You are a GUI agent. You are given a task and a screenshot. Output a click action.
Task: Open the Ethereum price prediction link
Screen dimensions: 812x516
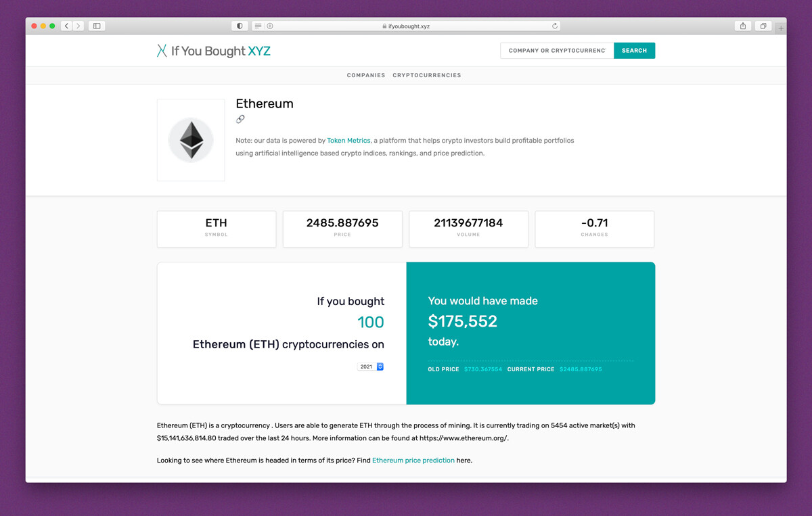pos(413,461)
